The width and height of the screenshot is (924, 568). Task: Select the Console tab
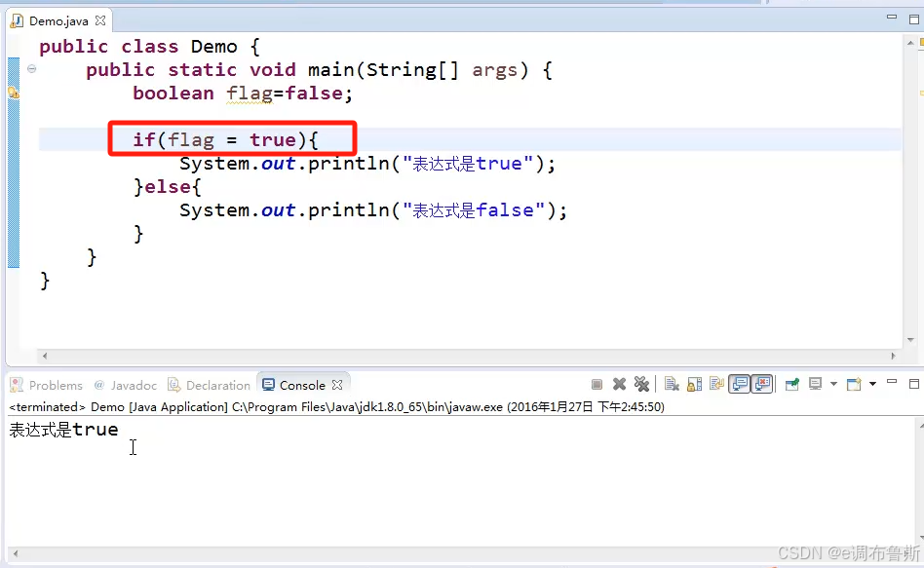click(302, 386)
